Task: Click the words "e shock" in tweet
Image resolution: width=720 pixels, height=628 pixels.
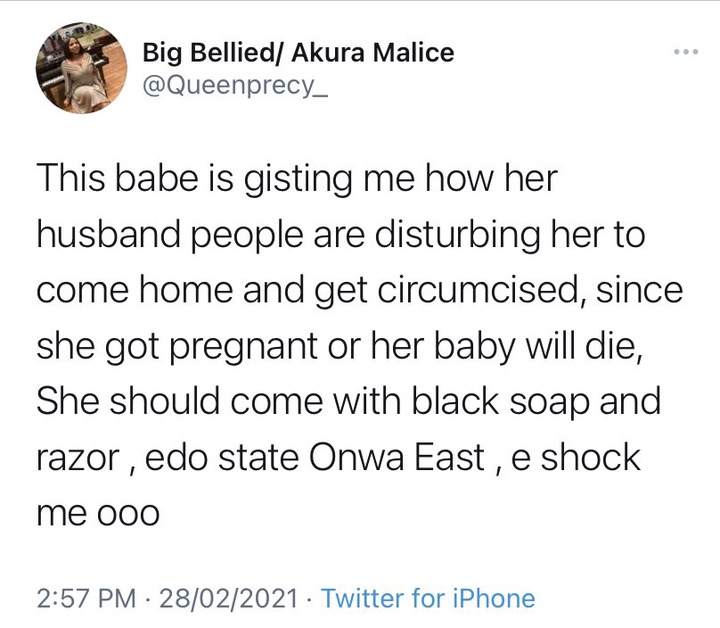Action: pos(576,458)
